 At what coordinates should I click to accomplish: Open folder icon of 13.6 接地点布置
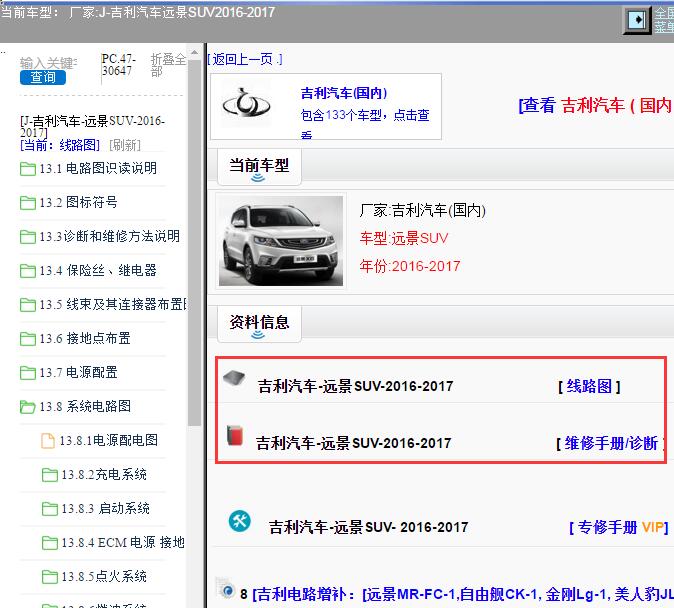click(x=28, y=338)
